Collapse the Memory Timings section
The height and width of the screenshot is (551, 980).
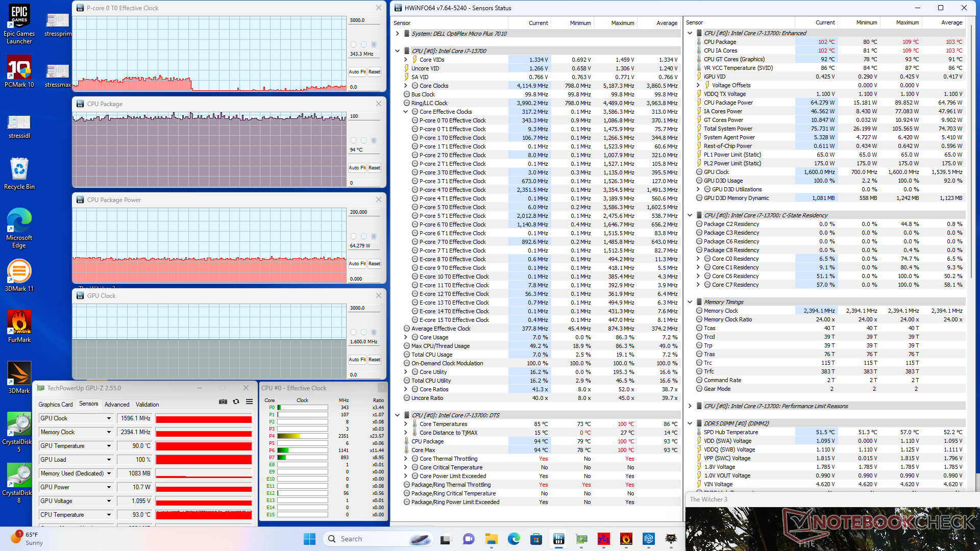pos(690,302)
